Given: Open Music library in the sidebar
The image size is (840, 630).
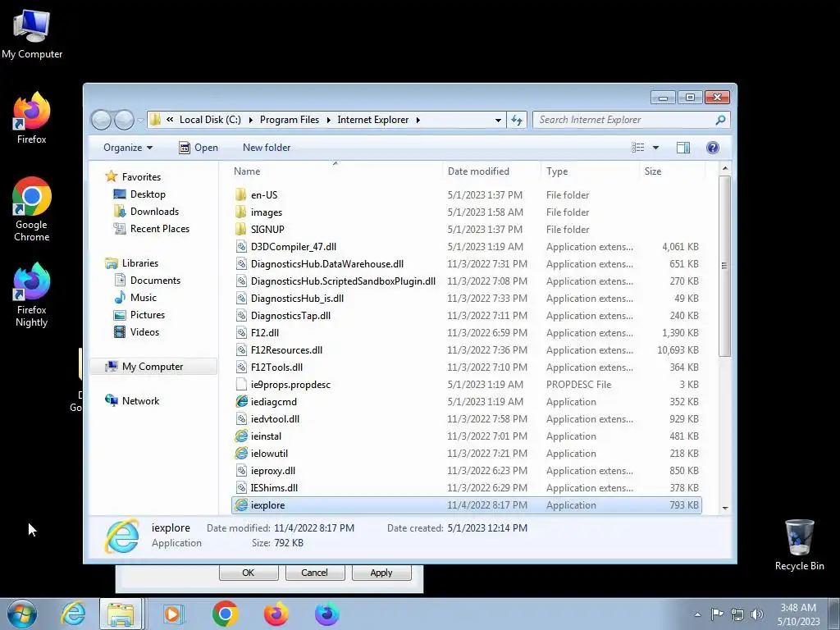Looking at the screenshot, I should pos(143,297).
